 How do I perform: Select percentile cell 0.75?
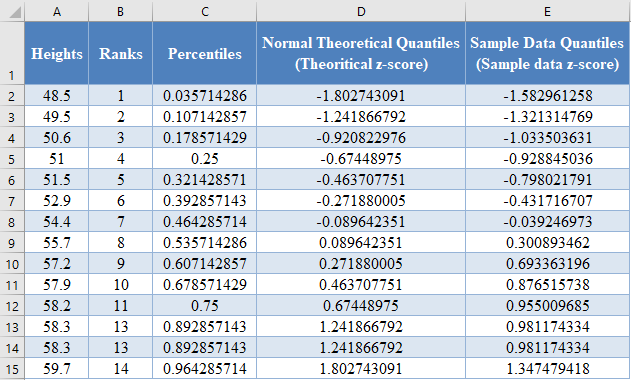pos(205,306)
